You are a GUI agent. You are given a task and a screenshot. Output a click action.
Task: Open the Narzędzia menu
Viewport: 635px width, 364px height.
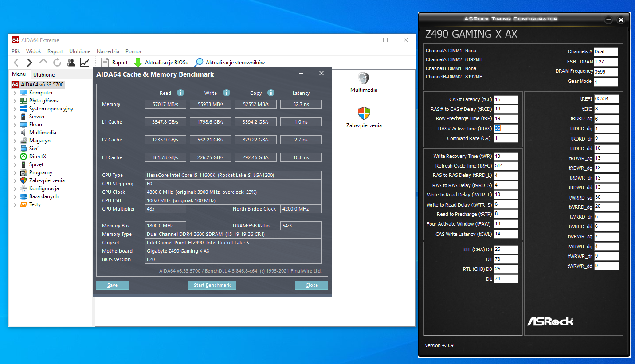pos(108,51)
